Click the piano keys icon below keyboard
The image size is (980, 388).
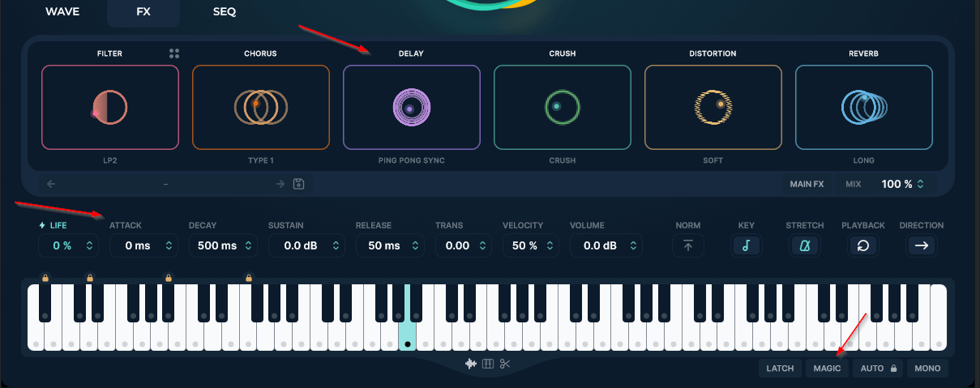[488, 364]
